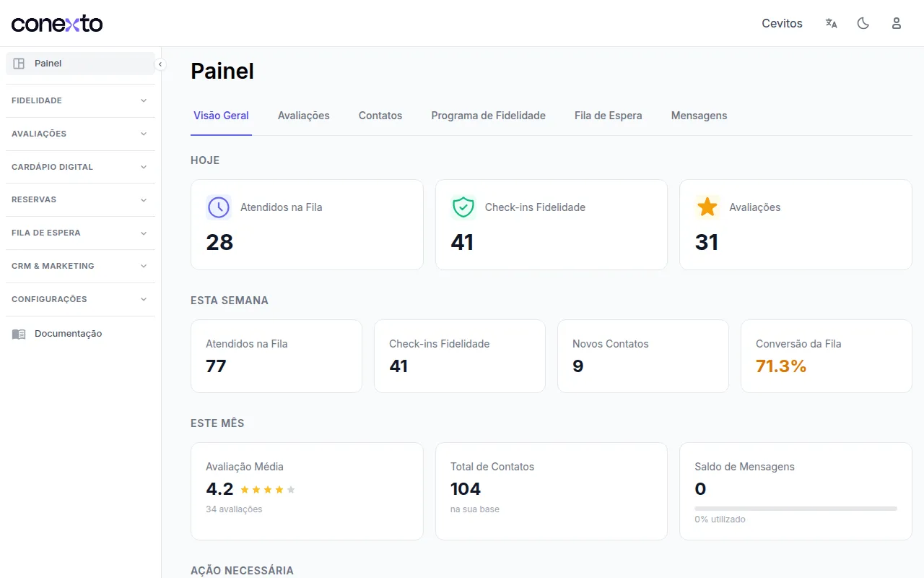The height and width of the screenshot is (578, 924).
Task: Click the Conexto logo
Action: [x=57, y=23]
